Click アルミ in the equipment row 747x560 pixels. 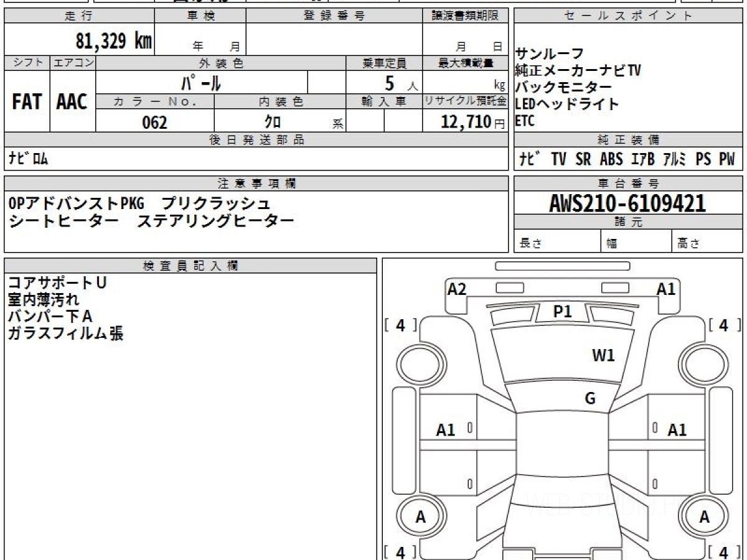[675, 159]
